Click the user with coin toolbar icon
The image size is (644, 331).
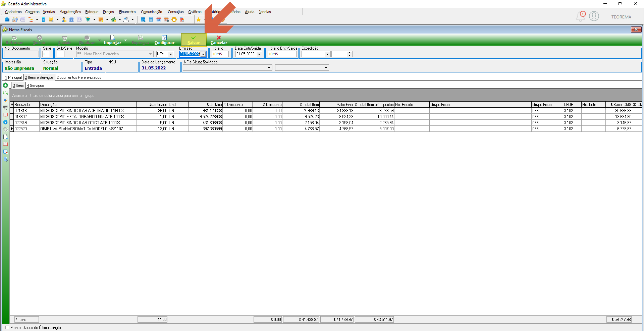click(x=64, y=19)
